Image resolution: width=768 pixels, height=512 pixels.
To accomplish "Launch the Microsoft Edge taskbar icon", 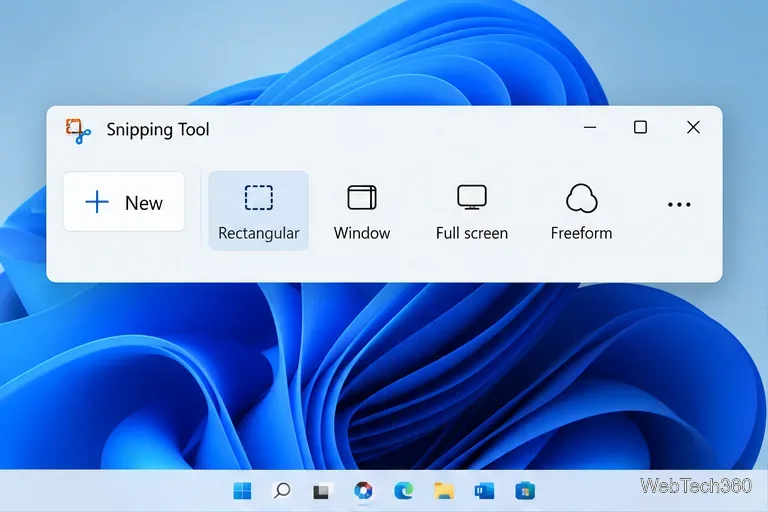I will coord(404,490).
